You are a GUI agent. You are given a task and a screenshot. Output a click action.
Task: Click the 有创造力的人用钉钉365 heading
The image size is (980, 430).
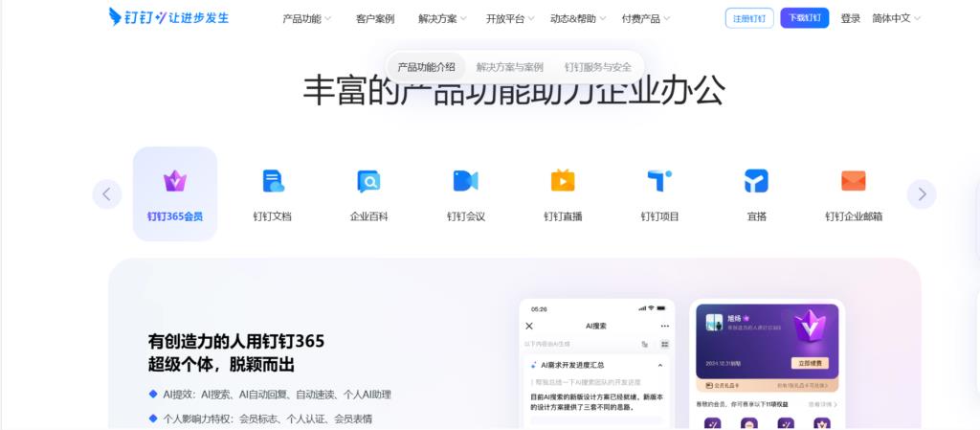236,341
